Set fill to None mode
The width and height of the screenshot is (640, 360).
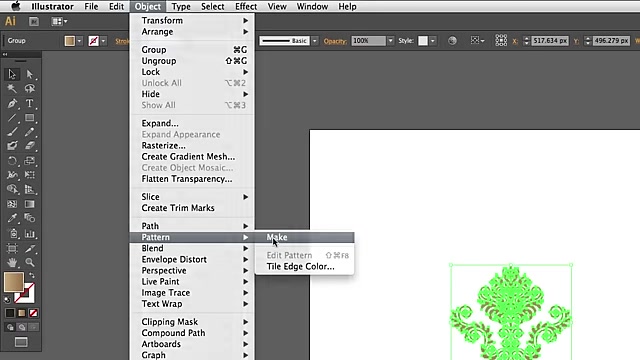[33, 313]
